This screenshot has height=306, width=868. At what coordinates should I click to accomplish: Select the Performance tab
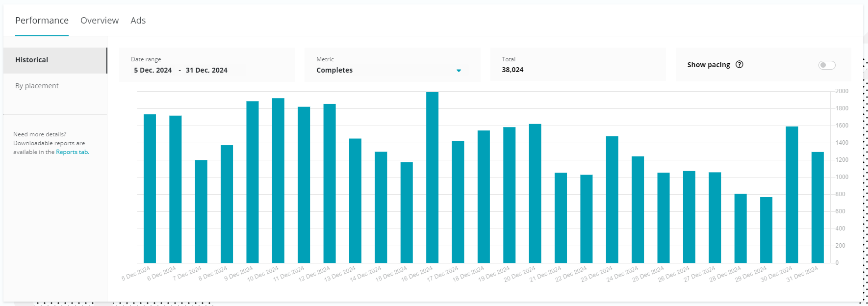coord(42,21)
